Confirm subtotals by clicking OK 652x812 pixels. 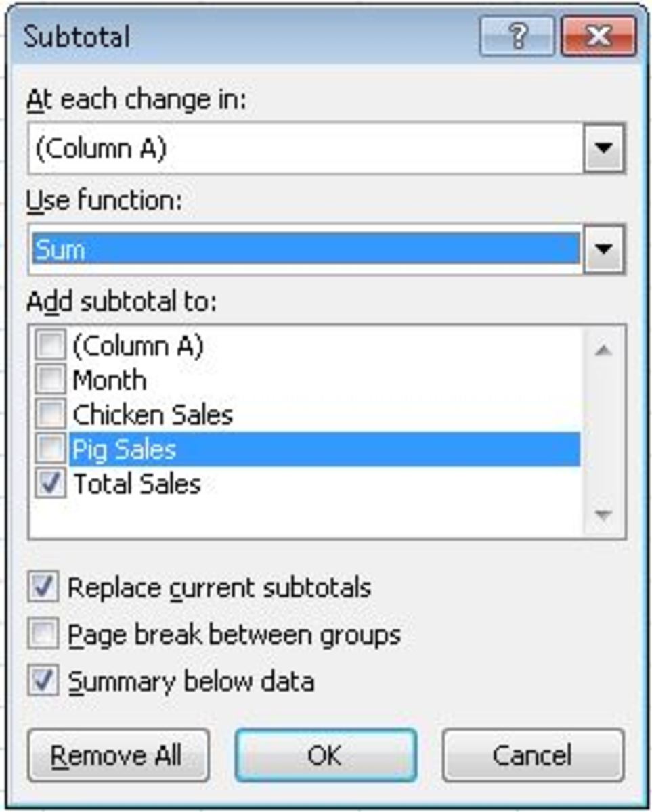pyautogui.click(x=326, y=757)
